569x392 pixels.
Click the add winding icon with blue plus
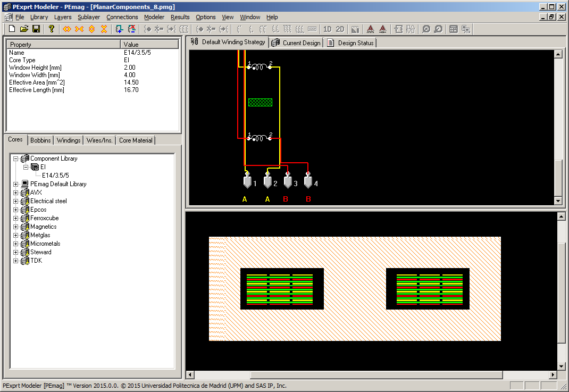[x=120, y=29]
